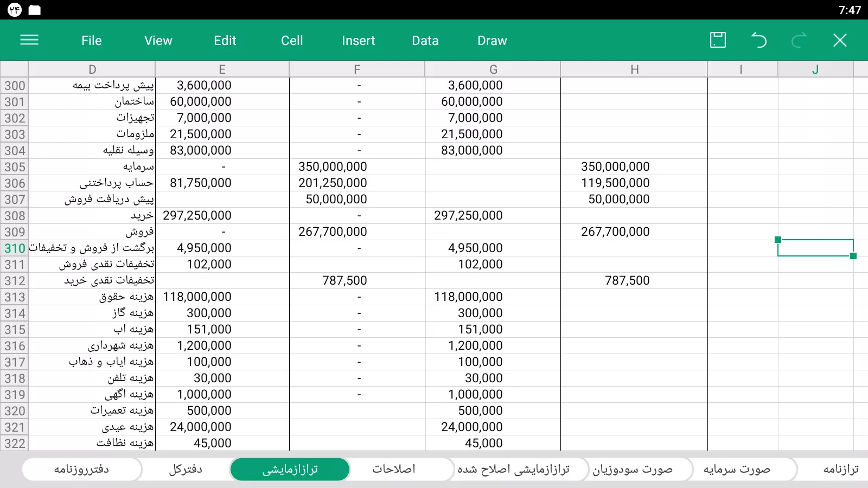Open the Insert menu
The image size is (868, 488).
click(x=358, y=41)
